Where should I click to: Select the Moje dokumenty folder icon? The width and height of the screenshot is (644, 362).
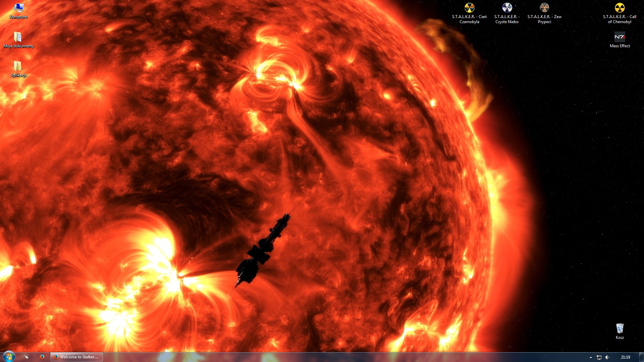tap(18, 40)
